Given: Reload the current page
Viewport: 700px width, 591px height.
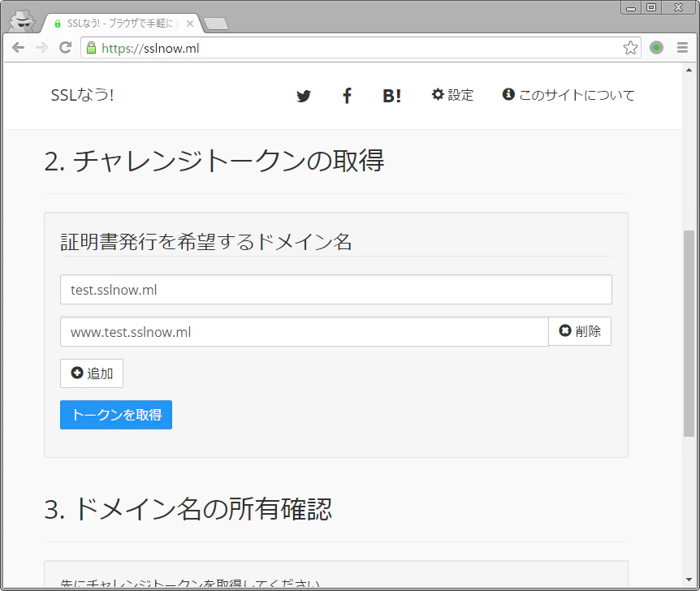Looking at the screenshot, I should (x=66, y=47).
